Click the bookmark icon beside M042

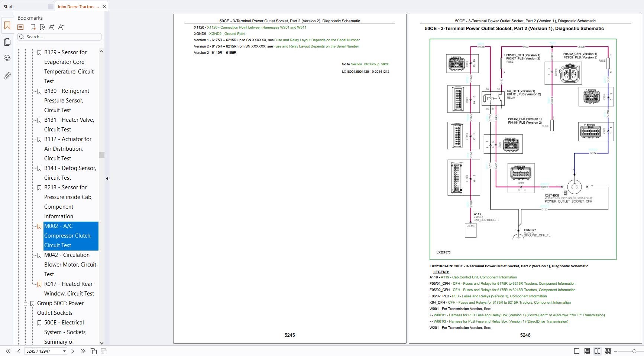(39, 255)
